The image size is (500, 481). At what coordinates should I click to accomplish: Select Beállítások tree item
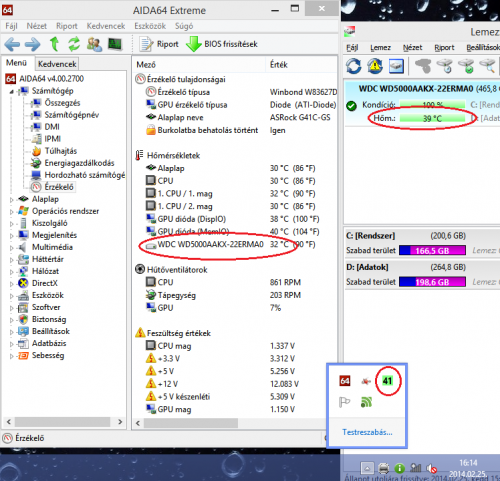(51, 331)
